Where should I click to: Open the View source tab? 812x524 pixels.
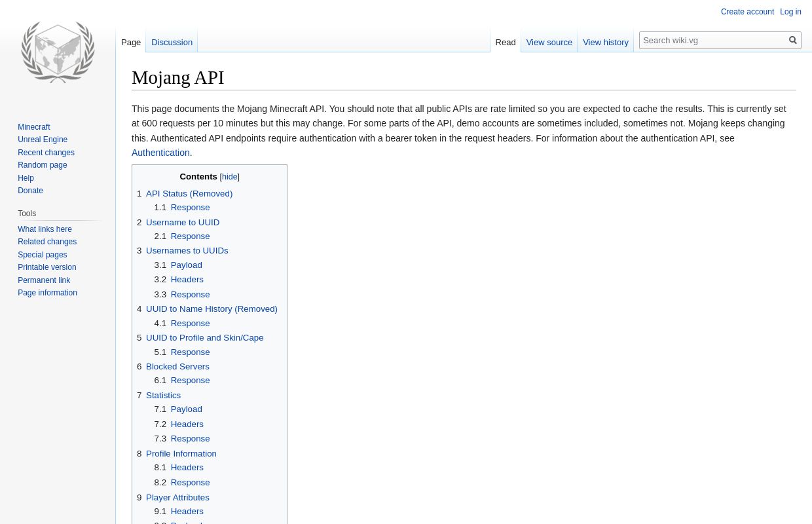pyautogui.click(x=549, y=43)
